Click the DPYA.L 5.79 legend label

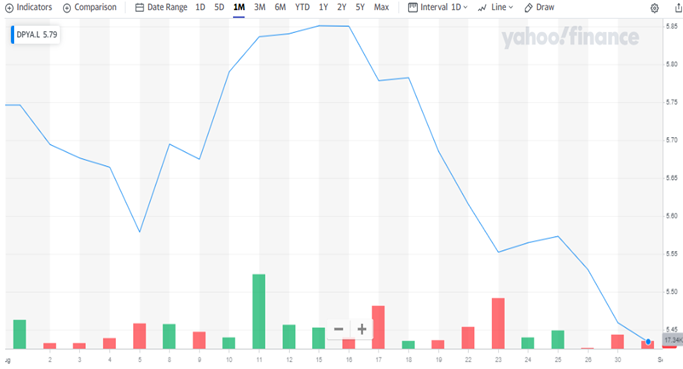coord(36,34)
